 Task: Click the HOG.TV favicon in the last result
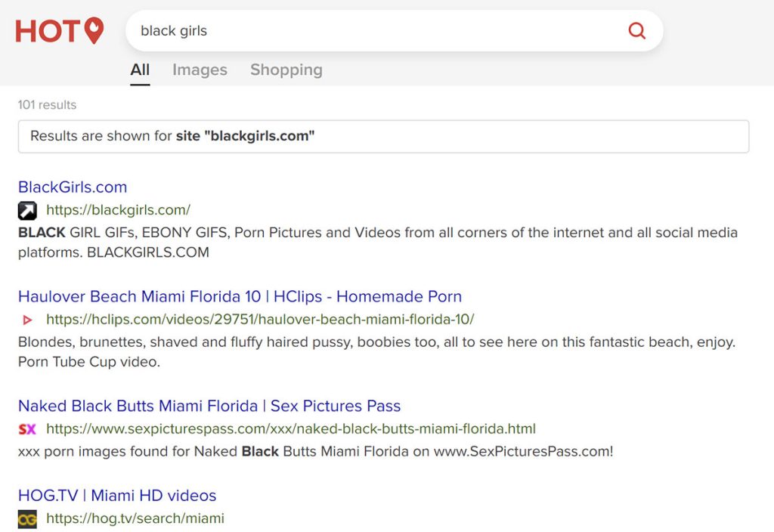point(28,519)
